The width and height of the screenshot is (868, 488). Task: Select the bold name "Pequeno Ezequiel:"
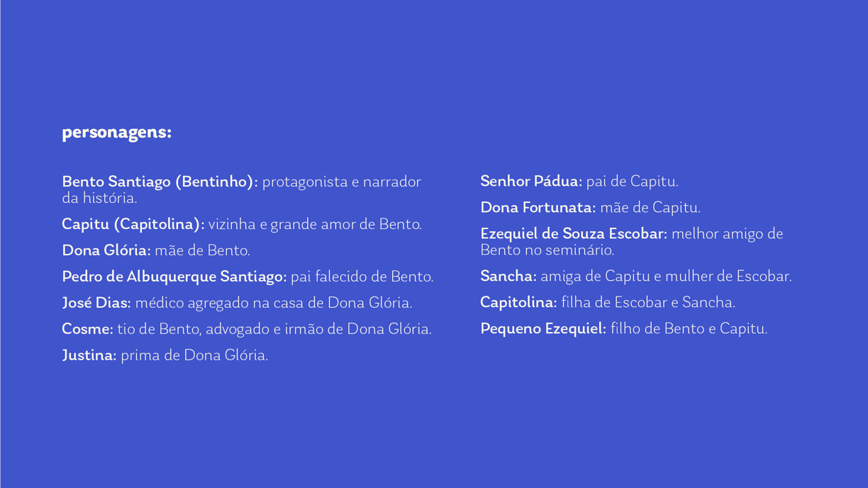543,329
